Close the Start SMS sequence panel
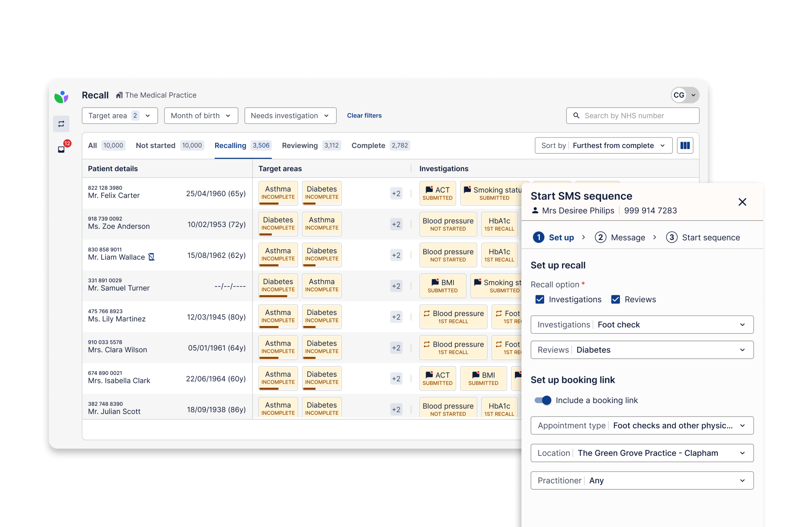This screenshot has width=812, height=527. point(742,202)
